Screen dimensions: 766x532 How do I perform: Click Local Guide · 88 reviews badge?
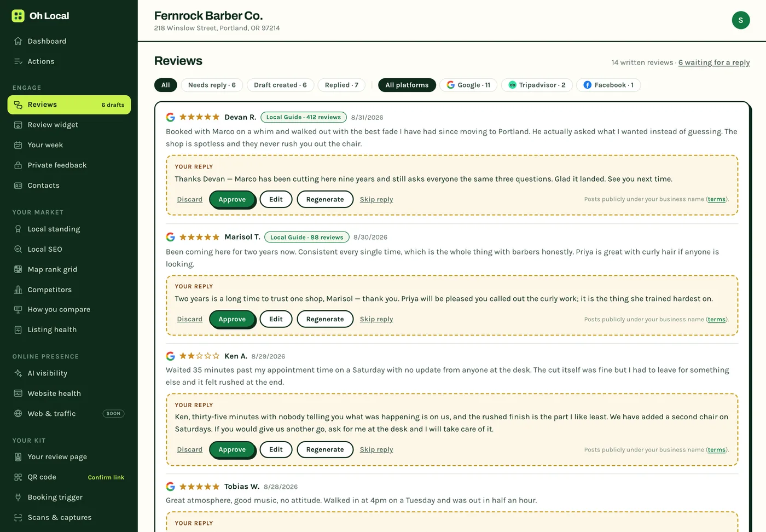307,237
